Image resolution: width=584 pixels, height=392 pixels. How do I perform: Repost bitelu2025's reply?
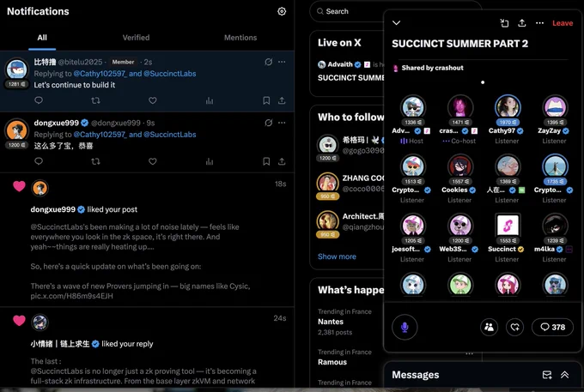(x=95, y=100)
